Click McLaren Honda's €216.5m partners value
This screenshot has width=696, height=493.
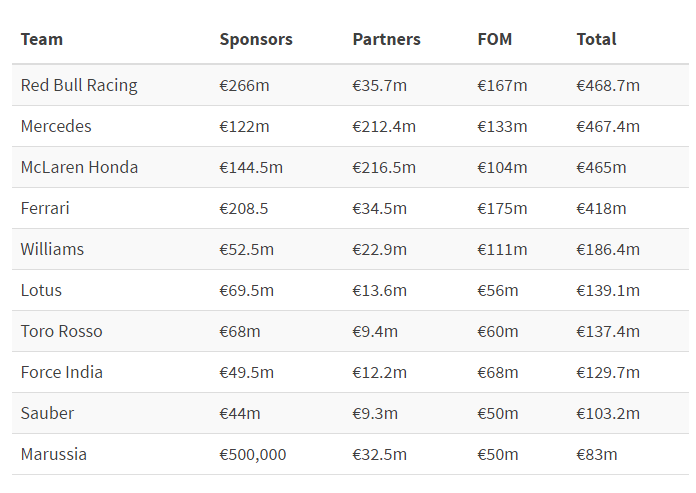(x=383, y=167)
